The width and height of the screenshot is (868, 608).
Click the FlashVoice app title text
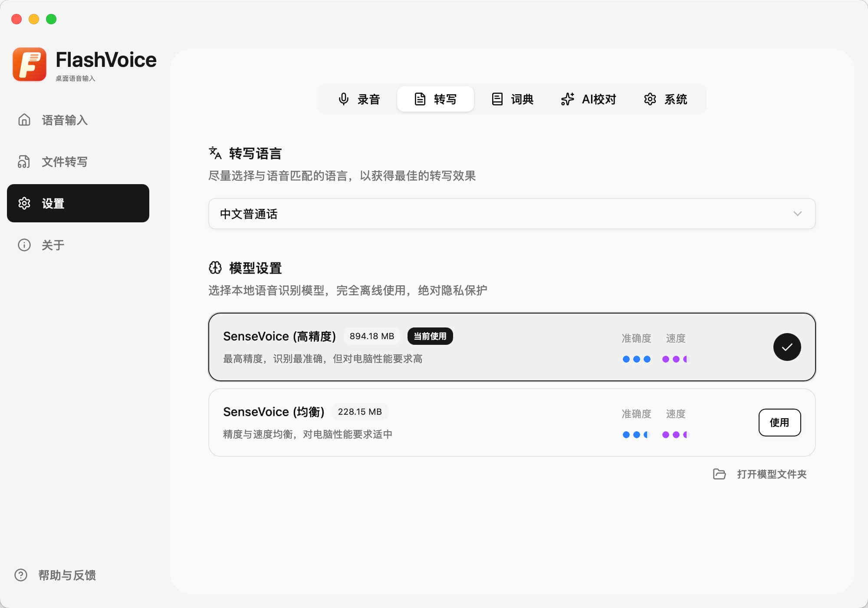pos(106,60)
